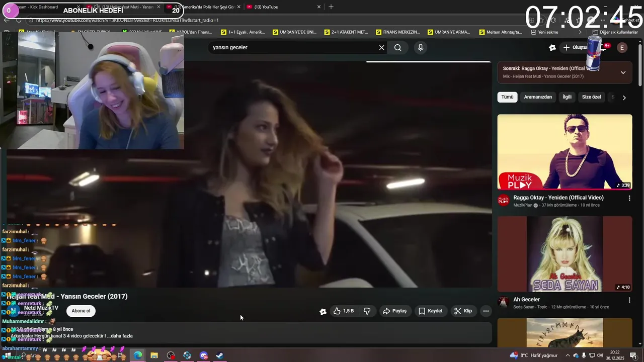Open the Yeni sekme bookmark

tap(545, 32)
